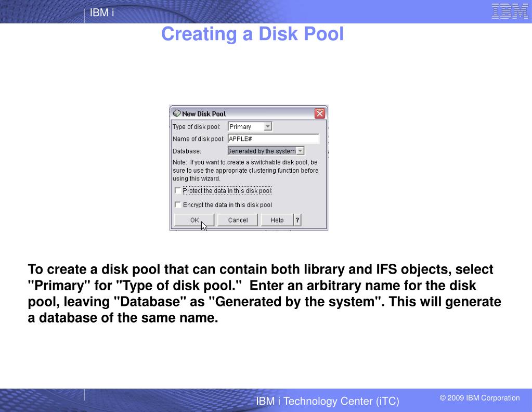Click the Name of disk pool field

click(x=274, y=139)
